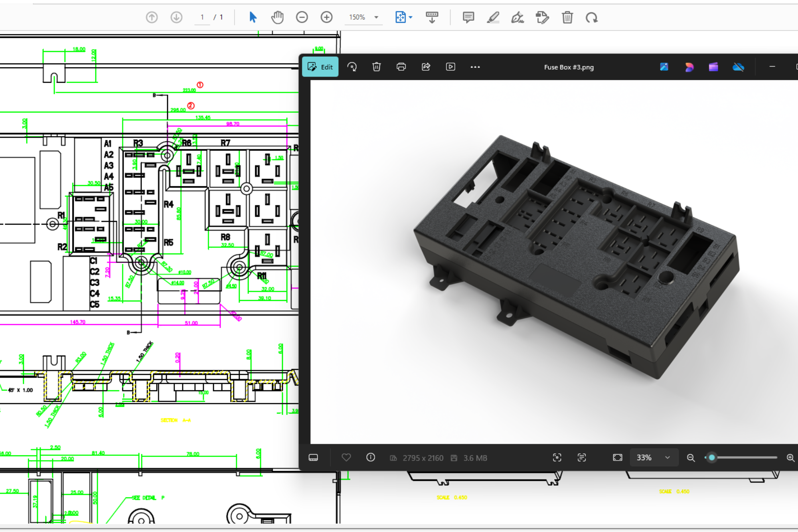The height and width of the screenshot is (532, 798).
Task: Select the hand pan tool
Action: 277,17
